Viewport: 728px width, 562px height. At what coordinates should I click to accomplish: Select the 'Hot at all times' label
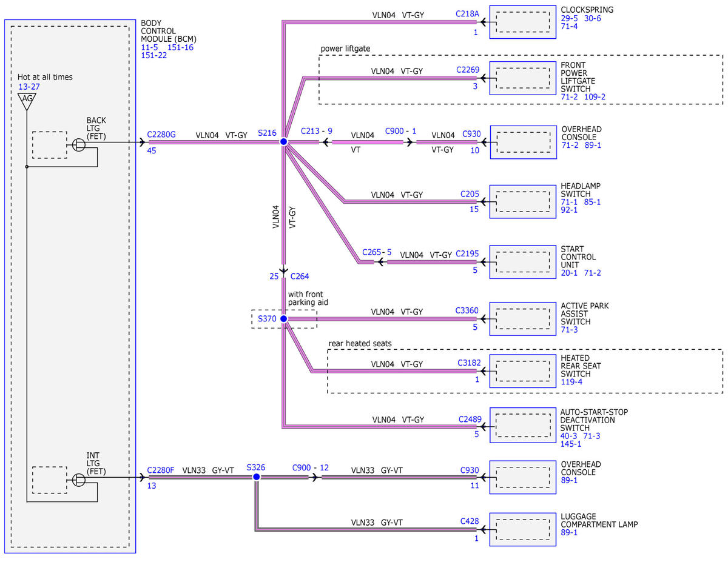45,77
